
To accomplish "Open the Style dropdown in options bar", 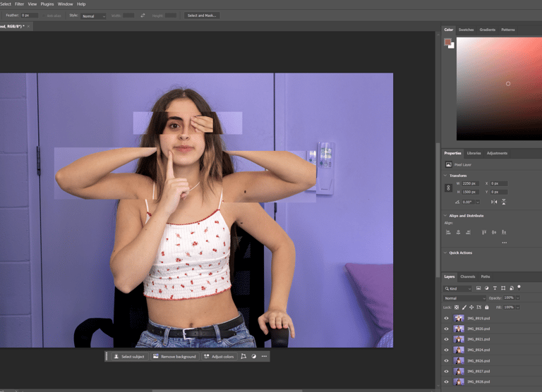I will pos(93,16).
